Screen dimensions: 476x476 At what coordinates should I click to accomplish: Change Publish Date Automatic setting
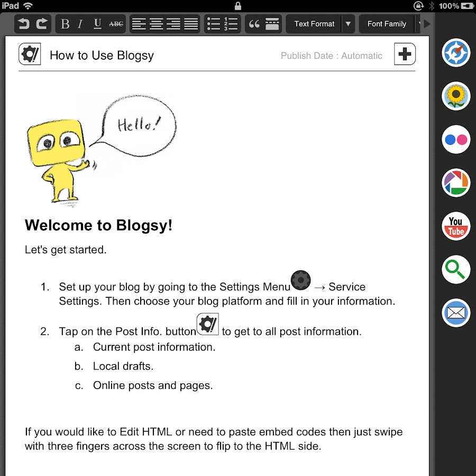(331, 56)
